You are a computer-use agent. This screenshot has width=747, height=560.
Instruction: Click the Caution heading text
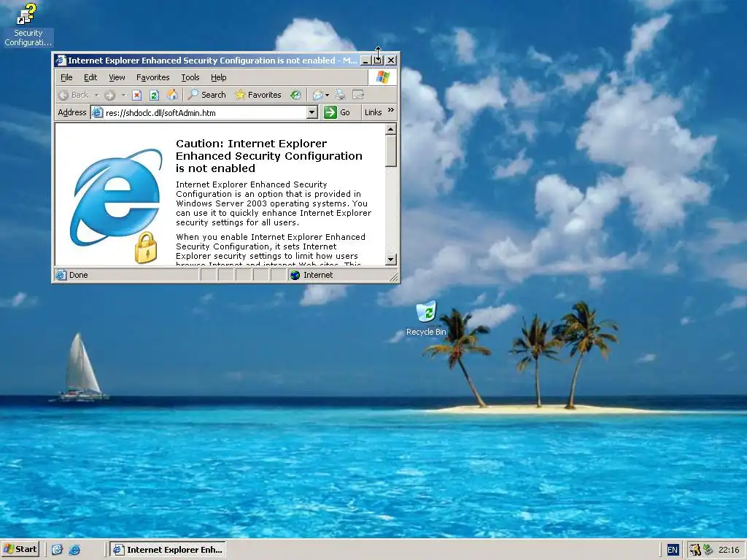[268, 156]
